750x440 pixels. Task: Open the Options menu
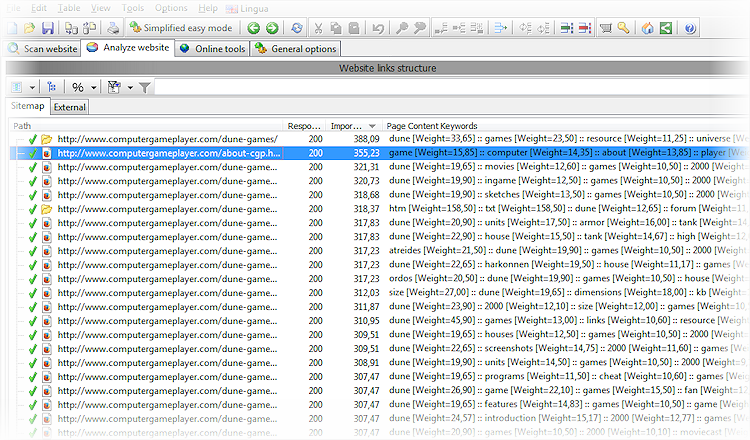pos(171,8)
